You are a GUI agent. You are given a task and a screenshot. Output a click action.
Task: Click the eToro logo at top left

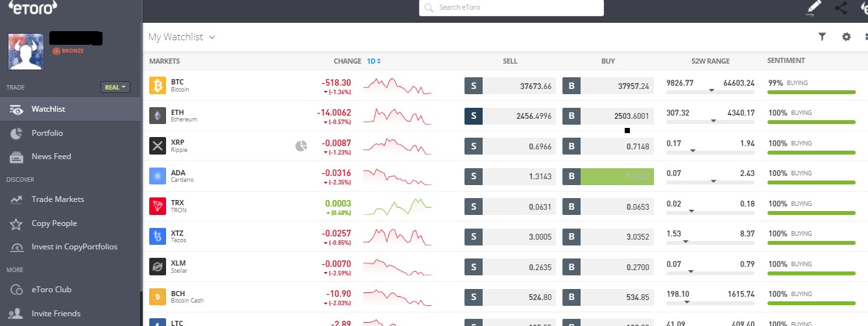(x=31, y=8)
